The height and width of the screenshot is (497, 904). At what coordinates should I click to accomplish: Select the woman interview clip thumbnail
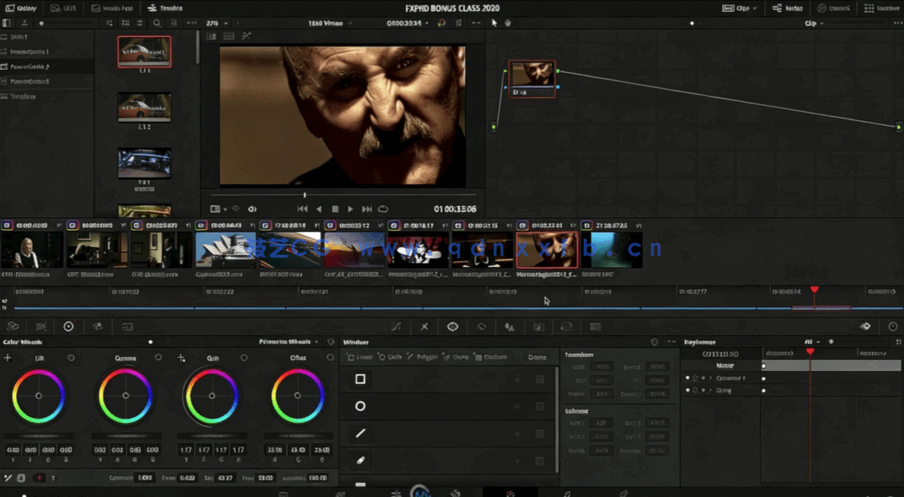tap(32, 250)
